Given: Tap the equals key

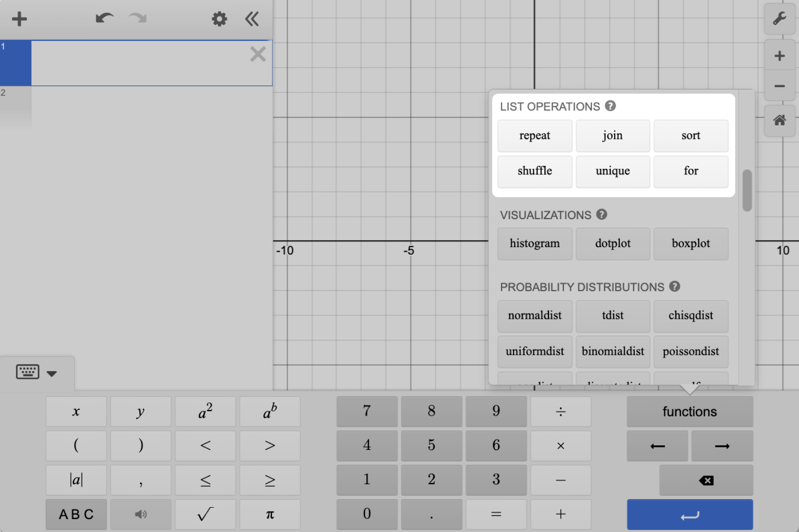Looking at the screenshot, I should tap(496, 514).
